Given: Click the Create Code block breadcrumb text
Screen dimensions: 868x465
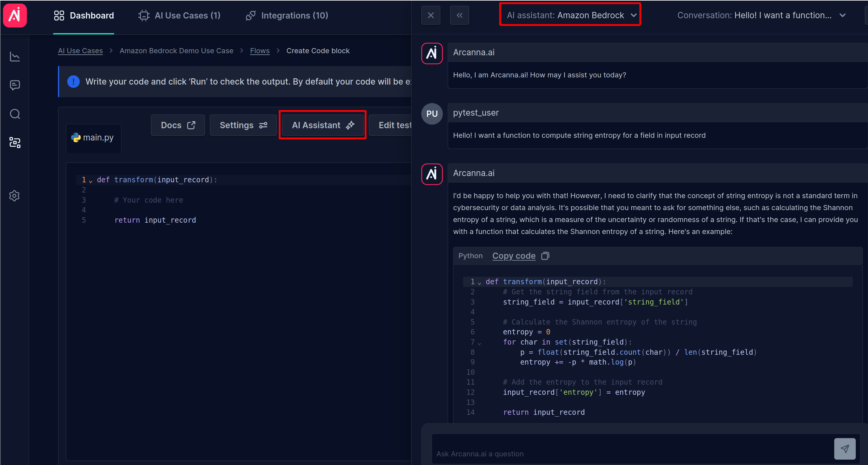Looking at the screenshot, I should tap(318, 51).
